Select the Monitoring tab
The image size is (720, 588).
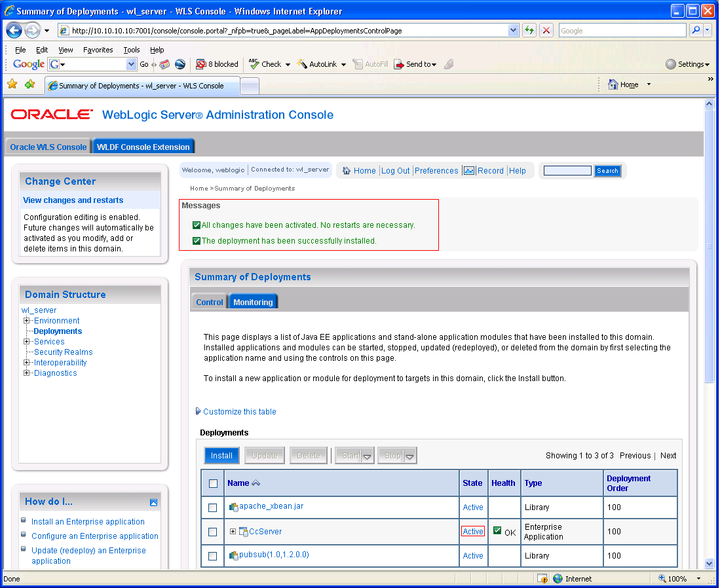click(x=253, y=302)
